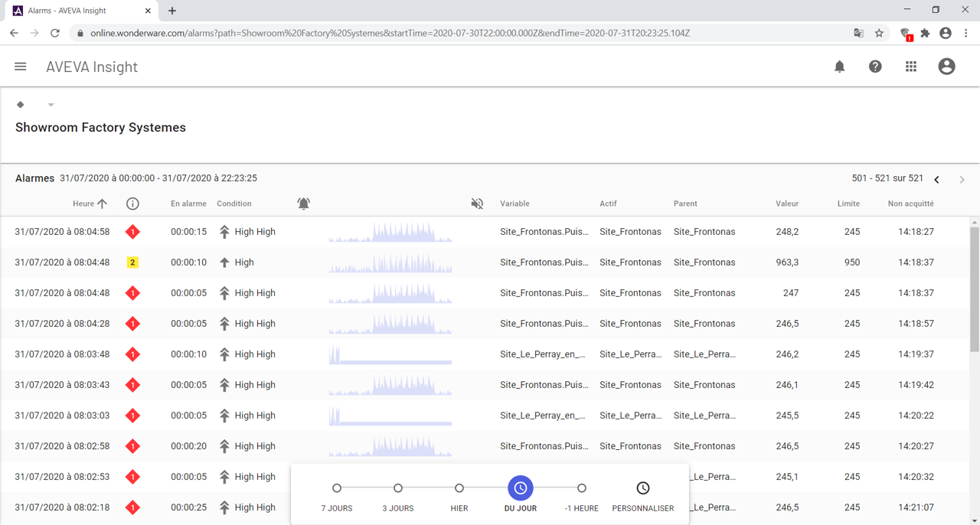Open the PERSONNALISER custom time option

pyautogui.click(x=642, y=488)
